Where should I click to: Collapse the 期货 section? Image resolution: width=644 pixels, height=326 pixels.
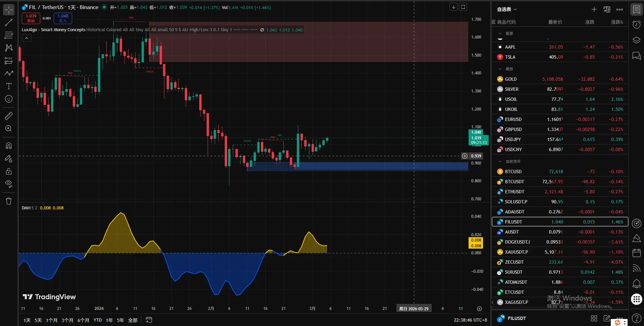(500, 69)
